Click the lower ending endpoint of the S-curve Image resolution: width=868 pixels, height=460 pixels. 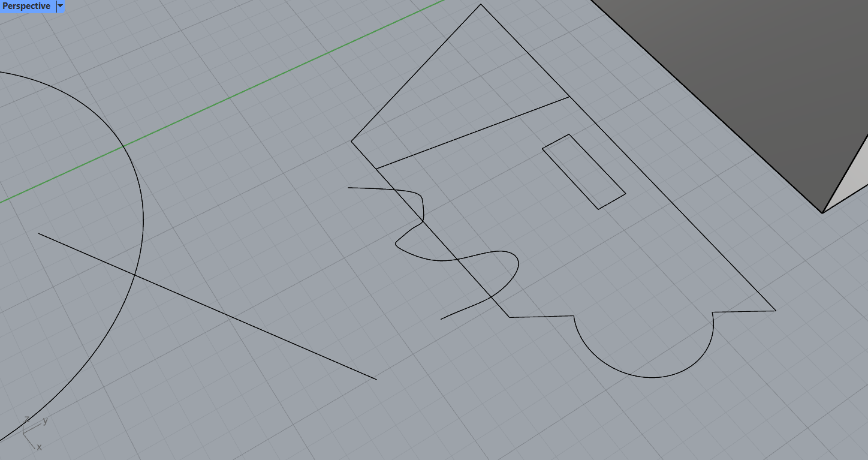(442, 319)
